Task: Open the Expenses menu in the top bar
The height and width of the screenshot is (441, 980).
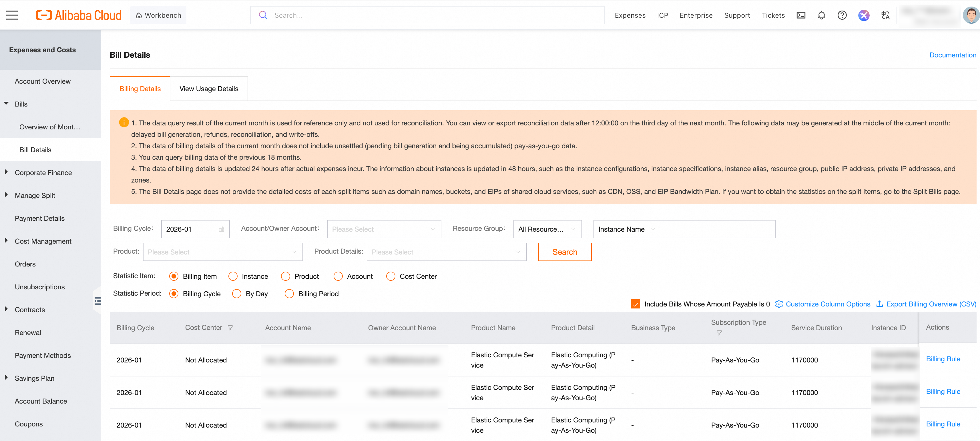Action: 630,15
